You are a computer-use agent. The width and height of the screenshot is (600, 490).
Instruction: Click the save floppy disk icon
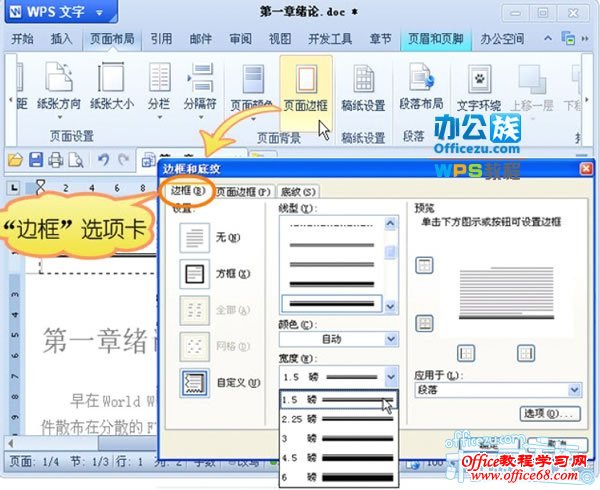coord(36,160)
